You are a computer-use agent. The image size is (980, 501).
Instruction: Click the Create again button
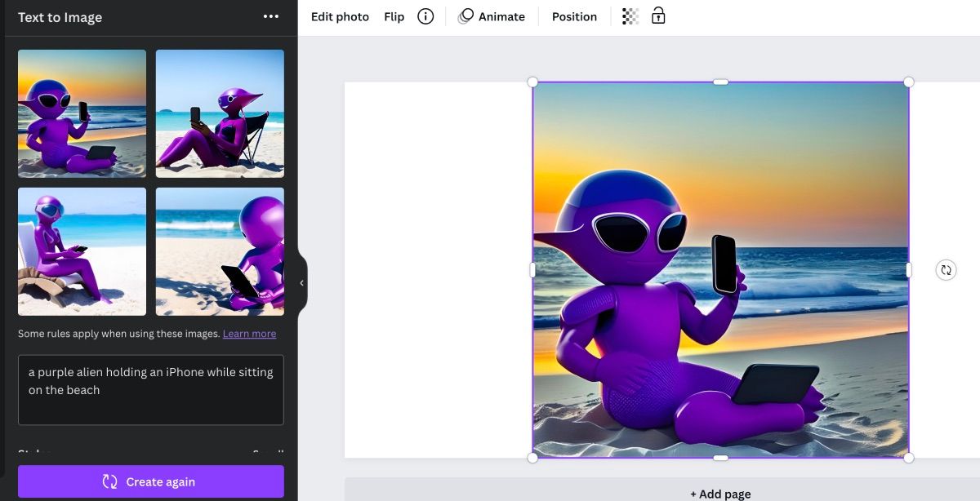(x=150, y=481)
